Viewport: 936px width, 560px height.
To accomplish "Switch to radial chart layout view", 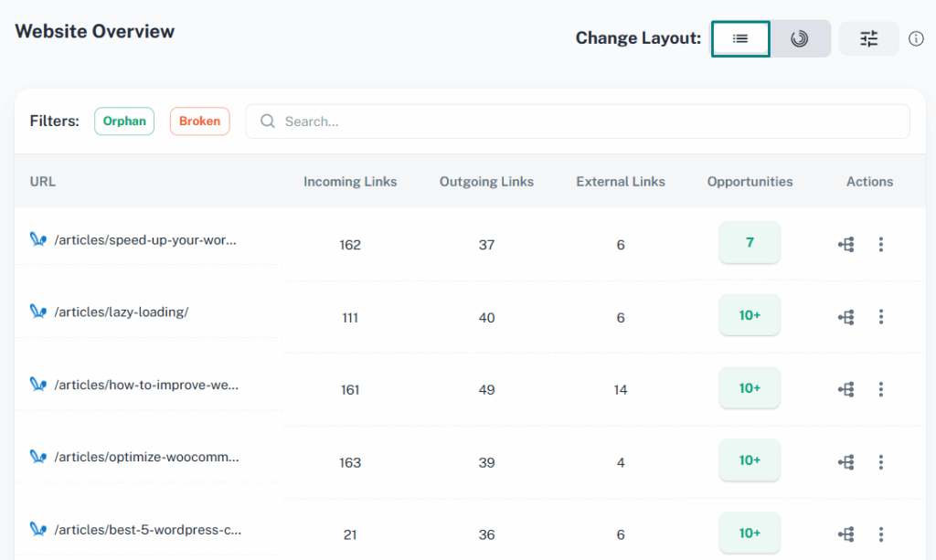I will (799, 38).
